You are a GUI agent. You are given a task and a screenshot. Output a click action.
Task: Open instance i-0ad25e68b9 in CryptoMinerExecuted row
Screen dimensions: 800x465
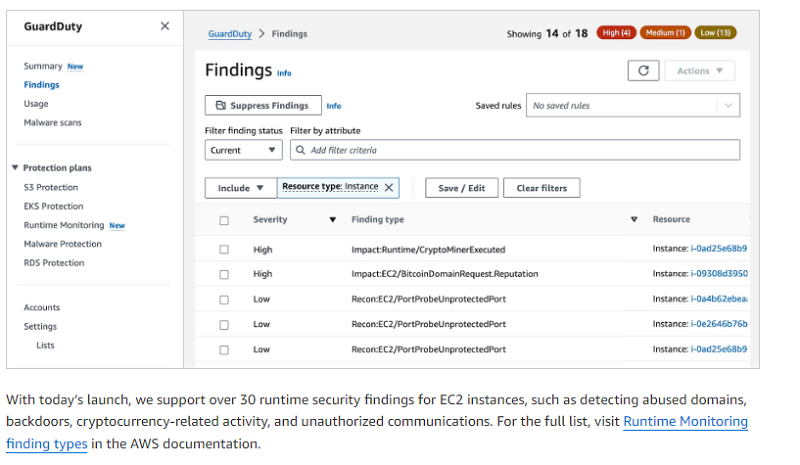[719, 249]
